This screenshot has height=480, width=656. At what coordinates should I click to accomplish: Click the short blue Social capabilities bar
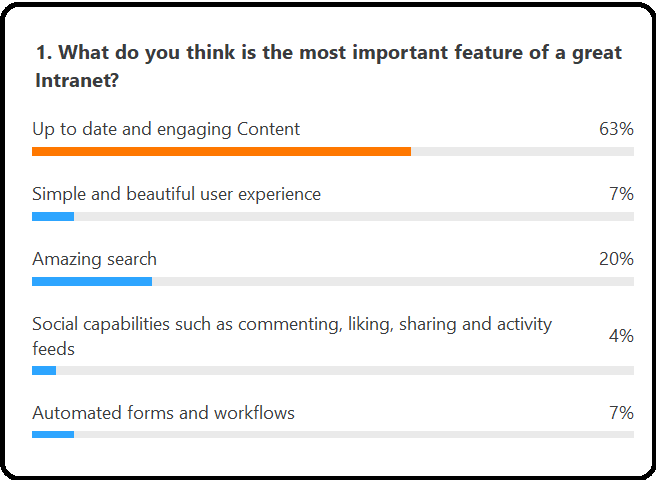point(44,370)
